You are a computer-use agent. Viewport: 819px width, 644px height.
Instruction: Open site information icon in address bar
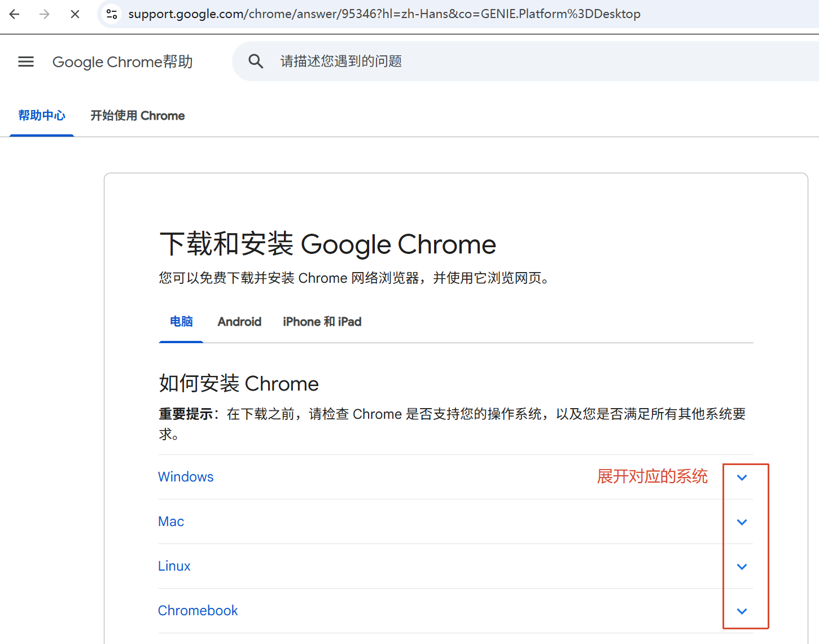(x=112, y=14)
